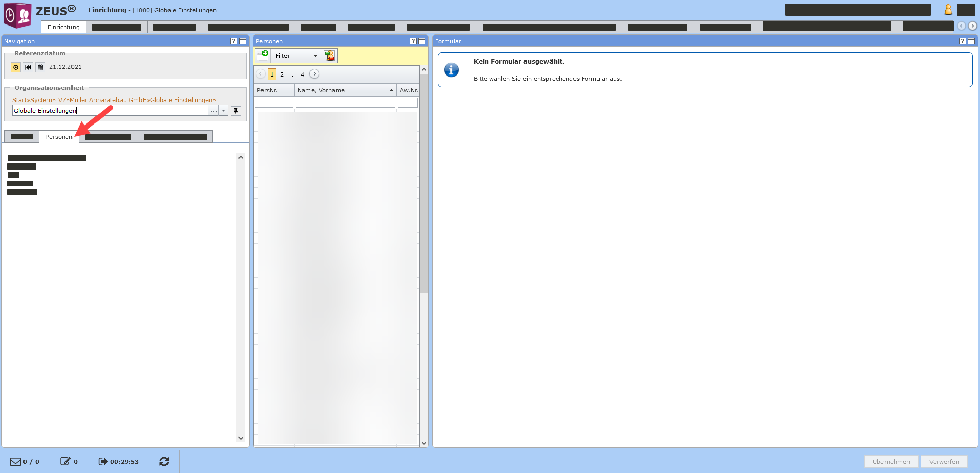Go to page 2 of persons list
Viewport: 980px width, 473px height.
click(x=282, y=74)
